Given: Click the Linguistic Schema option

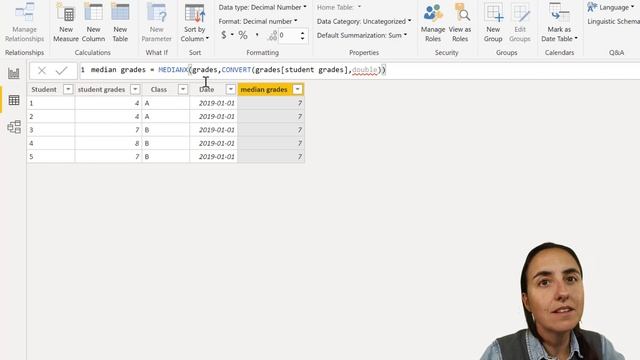Looking at the screenshot, I should pyautogui.click(x=613, y=21).
